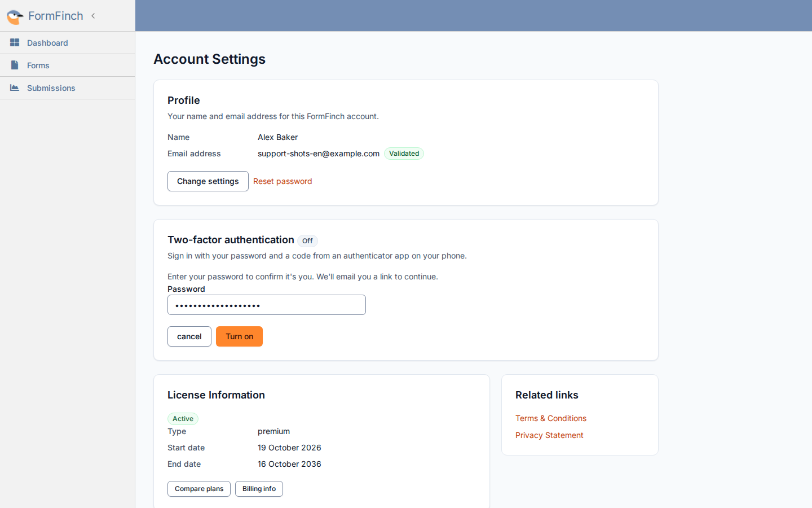Open Compare plans
Viewport: 812px width, 508px height.
pos(199,489)
